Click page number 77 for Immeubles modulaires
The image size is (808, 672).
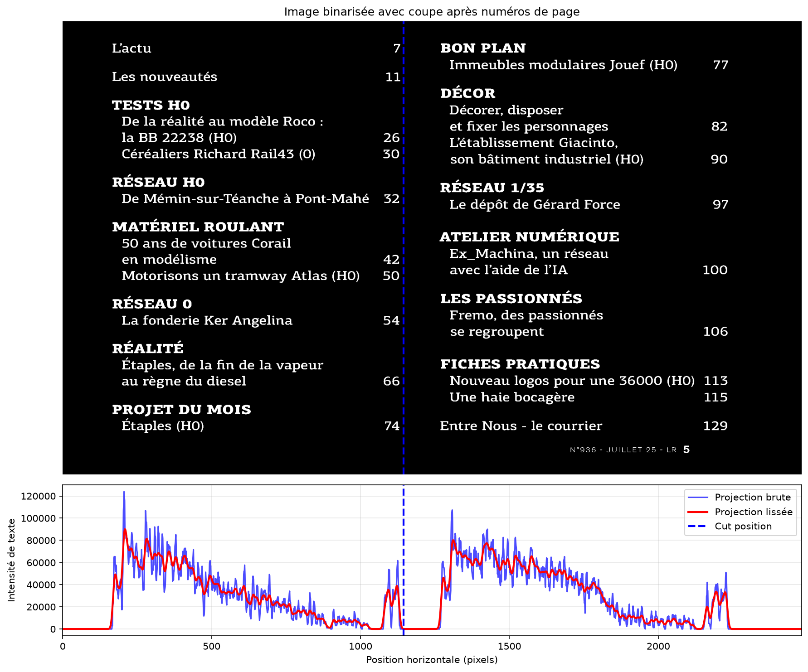pos(720,65)
